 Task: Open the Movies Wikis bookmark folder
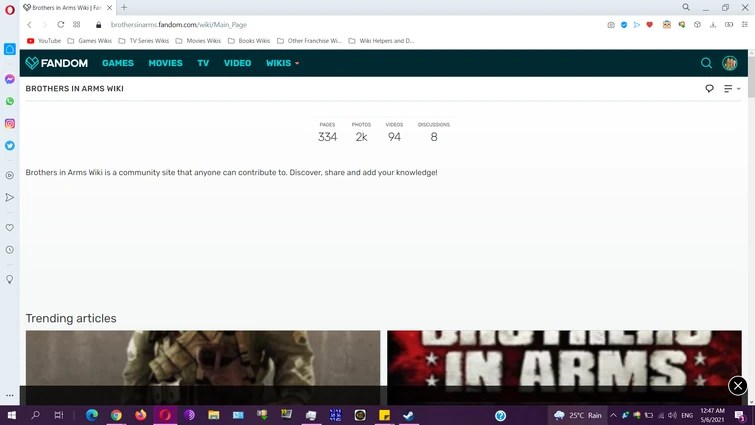[x=198, y=41]
